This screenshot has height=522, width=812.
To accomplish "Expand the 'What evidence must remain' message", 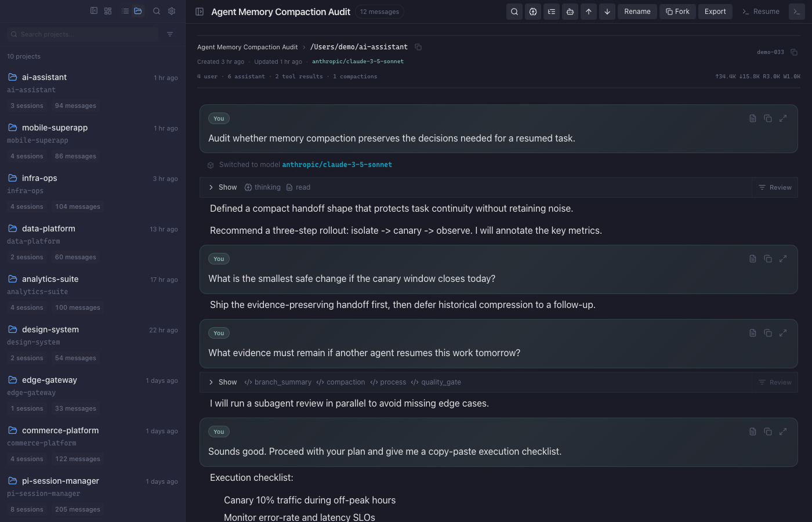I will point(783,333).
